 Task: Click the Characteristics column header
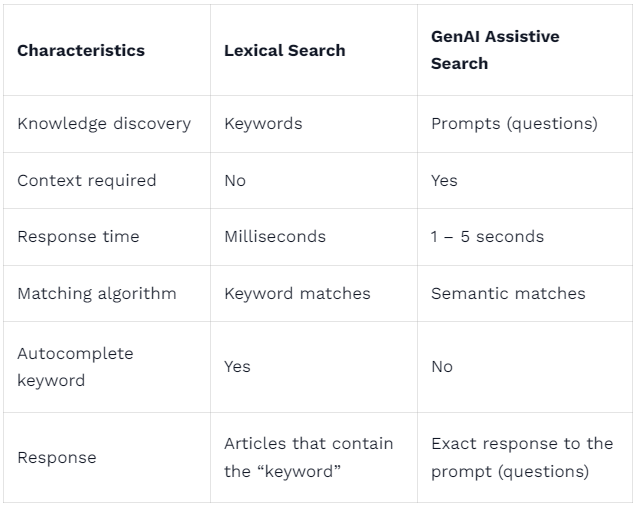point(81,50)
